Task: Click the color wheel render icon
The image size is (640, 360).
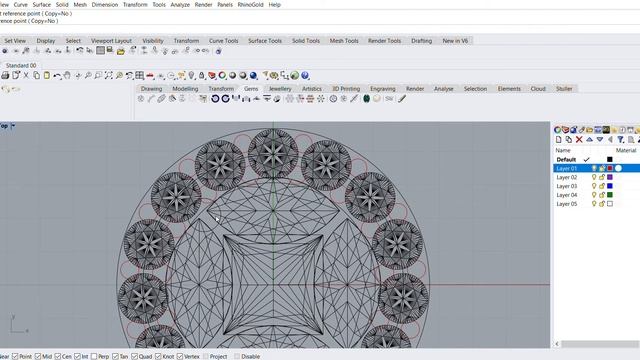Action: pos(222,76)
